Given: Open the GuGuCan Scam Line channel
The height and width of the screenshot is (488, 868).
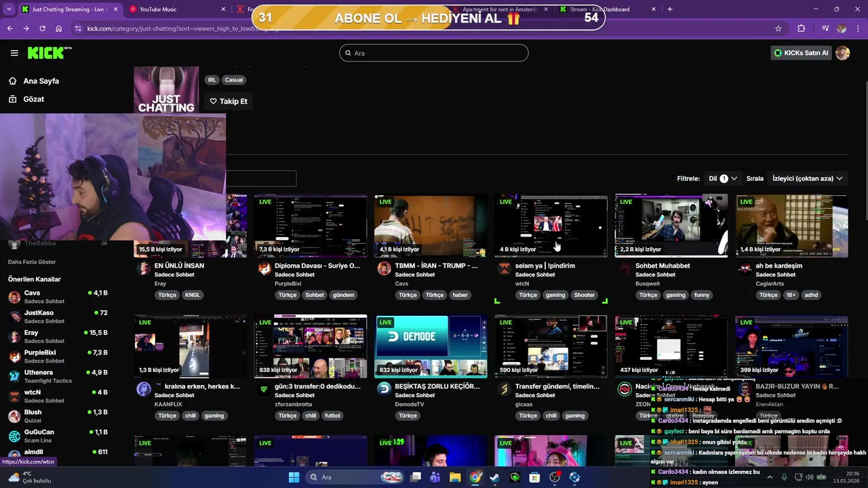Looking at the screenshot, I should pyautogui.click(x=58, y=436).
